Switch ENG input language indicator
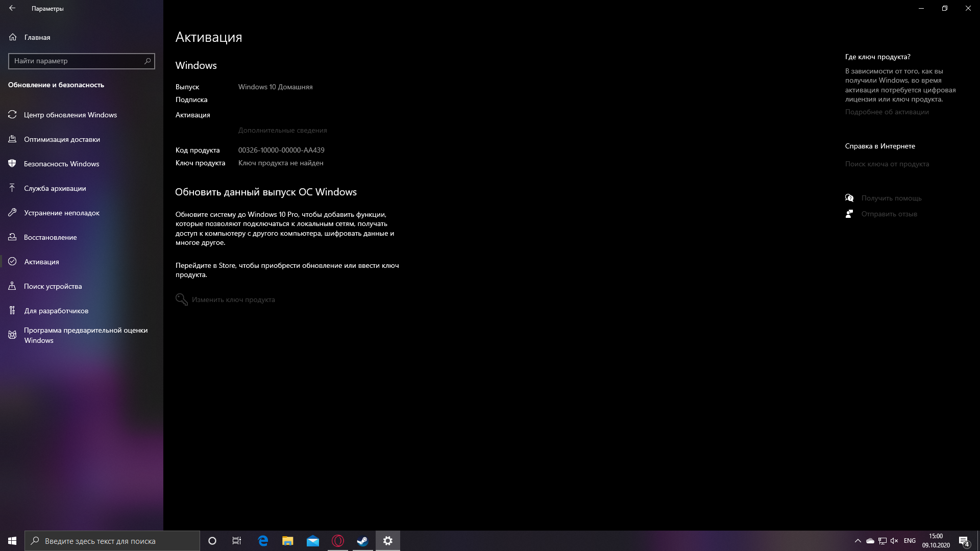The height and width of the screenshot is (551, 980). (x=910, y=541)
